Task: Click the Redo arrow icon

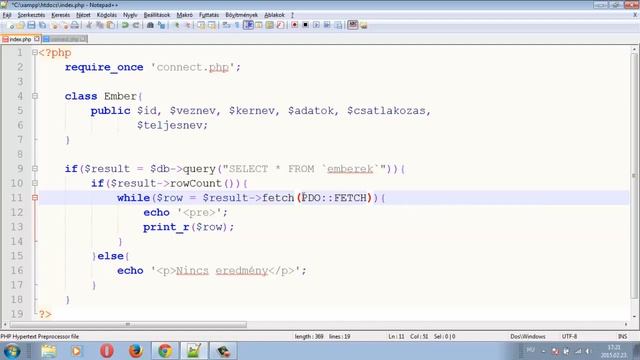Action: pyautogui.click(x=136, y=25)
